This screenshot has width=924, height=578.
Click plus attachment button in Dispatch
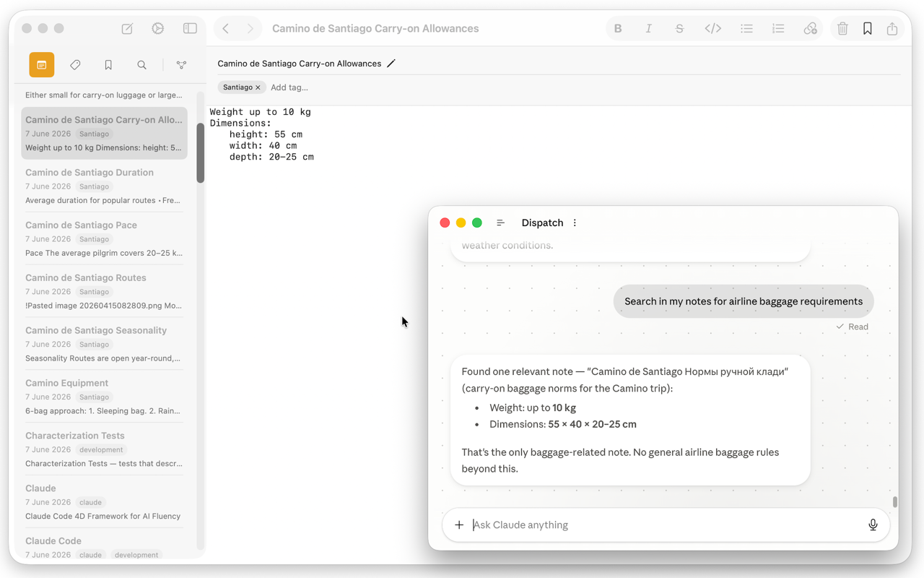[x=459, y=525]
